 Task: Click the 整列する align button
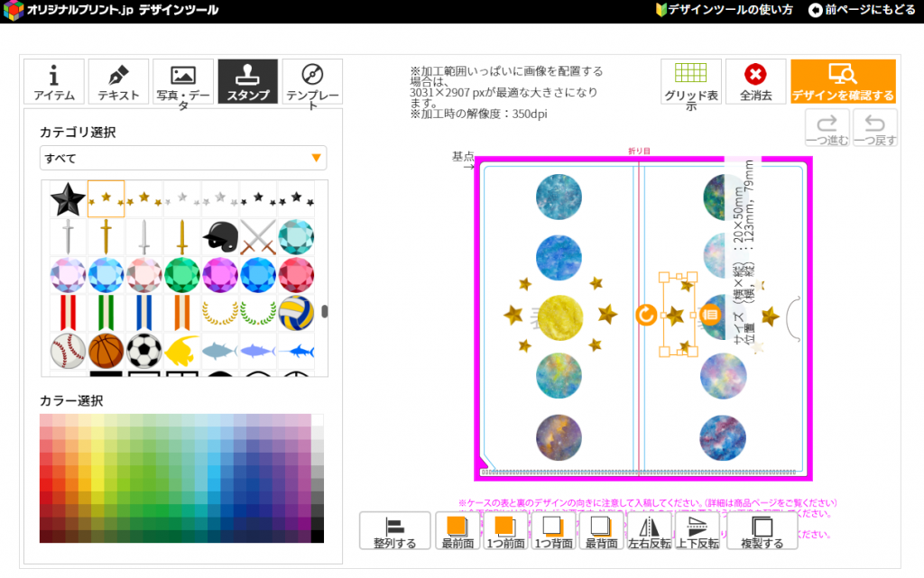tap(395, 531)
